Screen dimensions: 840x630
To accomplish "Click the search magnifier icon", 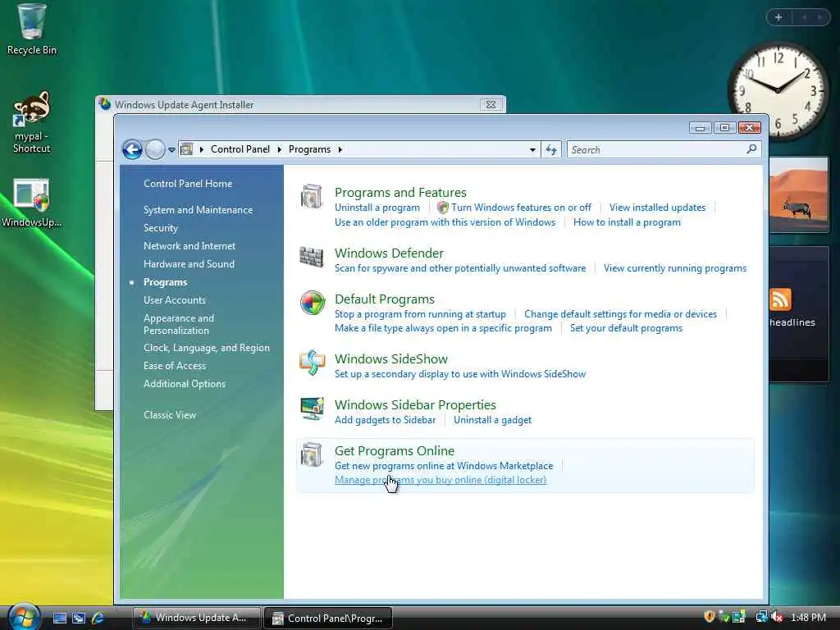I will tap(751, 149).
